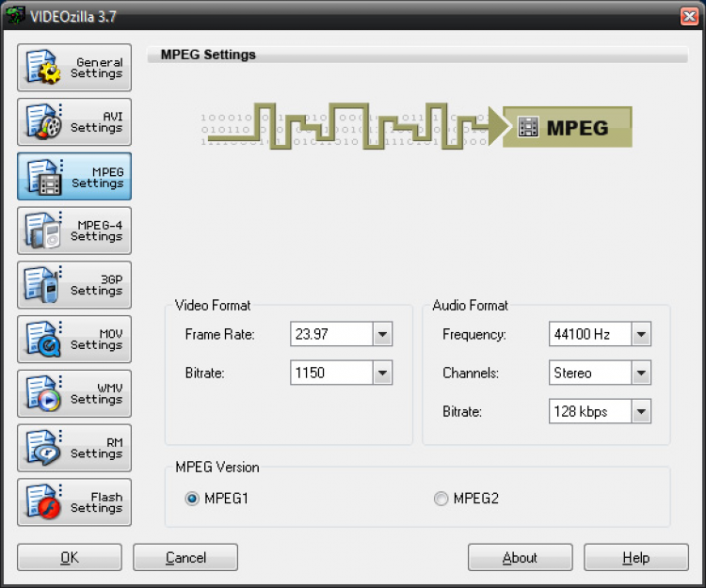Viewport: 706px width, 588px height.
Task: Open the About dialog
Action: pyautogui.click(x=520, y=557)
